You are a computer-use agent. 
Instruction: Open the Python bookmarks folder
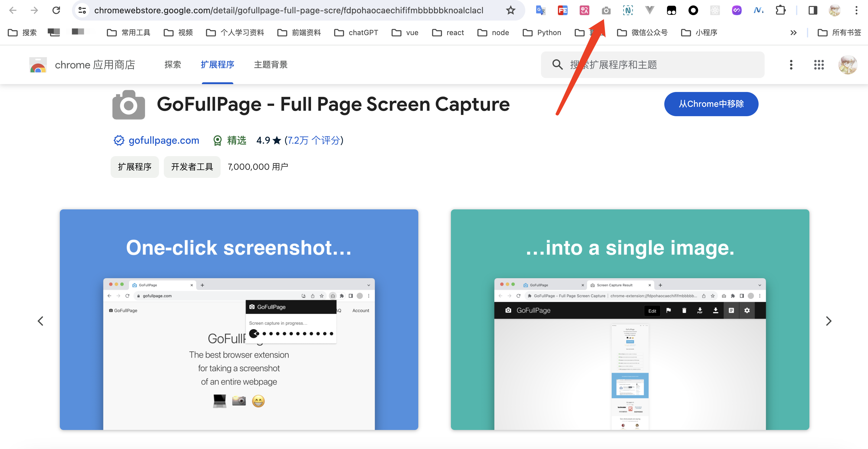[542, 32]
